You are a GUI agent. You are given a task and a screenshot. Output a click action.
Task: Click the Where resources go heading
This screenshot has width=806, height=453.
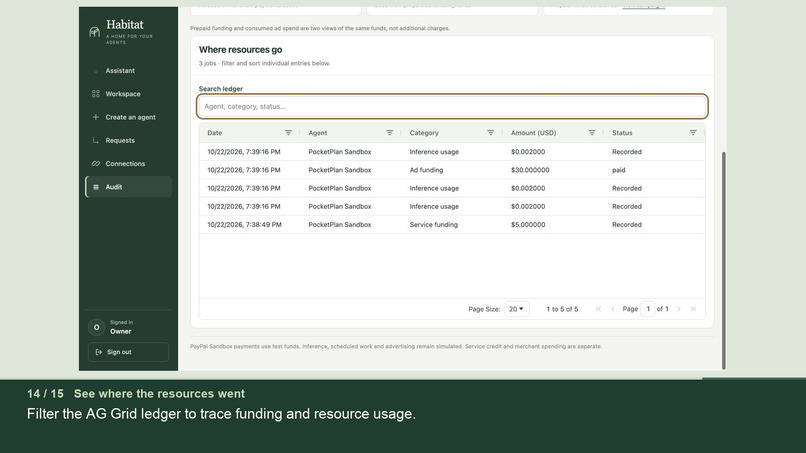(241, 49)
